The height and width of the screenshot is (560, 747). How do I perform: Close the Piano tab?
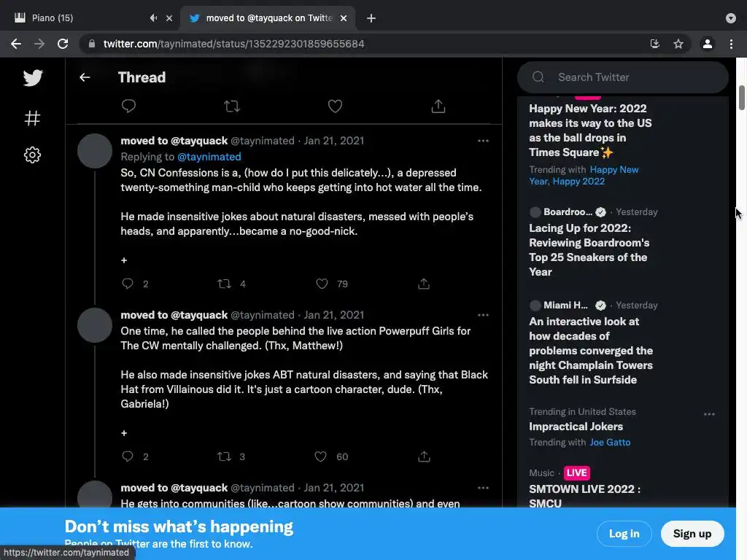coord(169,18)
